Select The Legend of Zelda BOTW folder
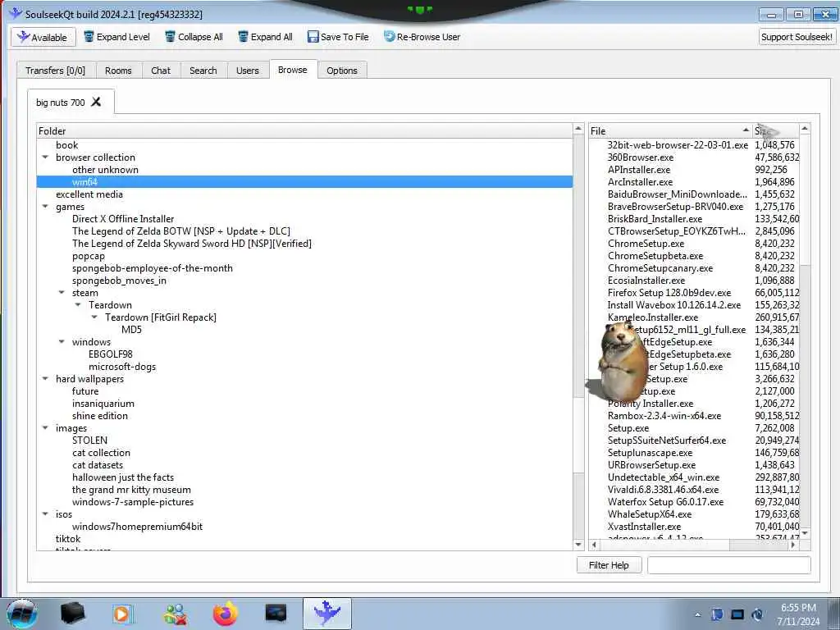The width and height of the screenshot is (840, 630). click(x=181, y=231)
